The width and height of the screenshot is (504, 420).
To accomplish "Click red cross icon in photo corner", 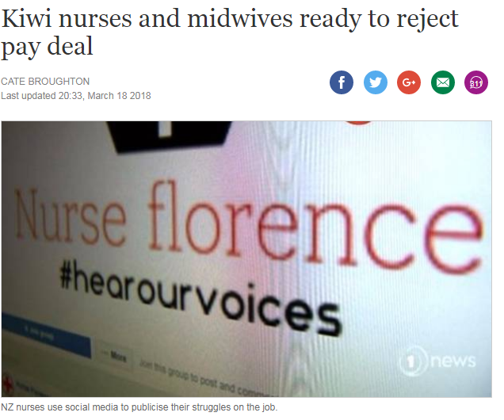I will (x=7, y=385).
